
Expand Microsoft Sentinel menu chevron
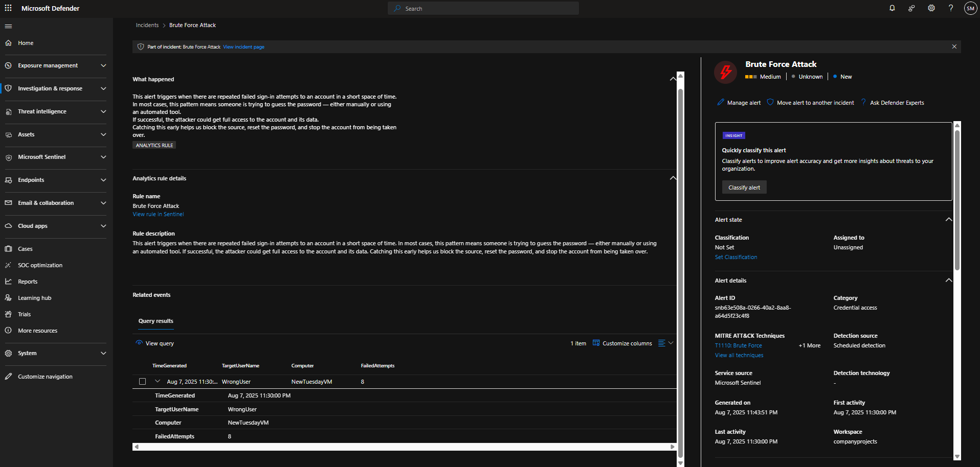pos(103,157)
